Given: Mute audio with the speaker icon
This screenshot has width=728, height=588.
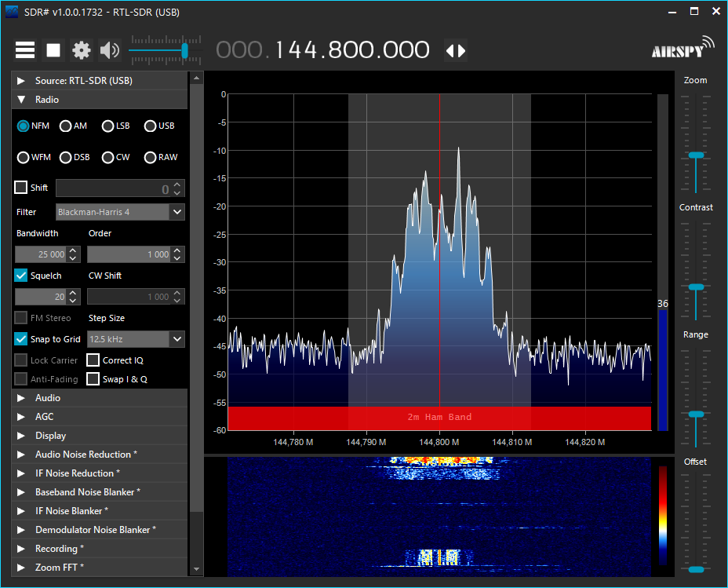Looking at the screenshot, I should (x=110, y=50).
